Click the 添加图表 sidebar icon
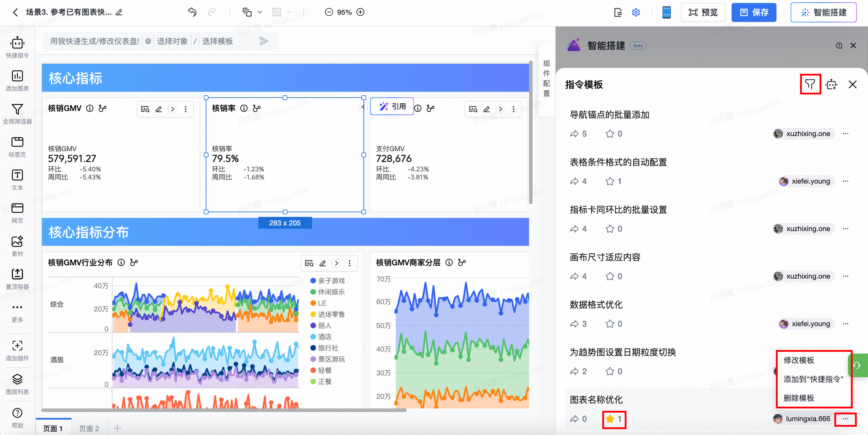The width and height of the screenshot is (868, 435). pyautogui.click(x=17, y=76)
